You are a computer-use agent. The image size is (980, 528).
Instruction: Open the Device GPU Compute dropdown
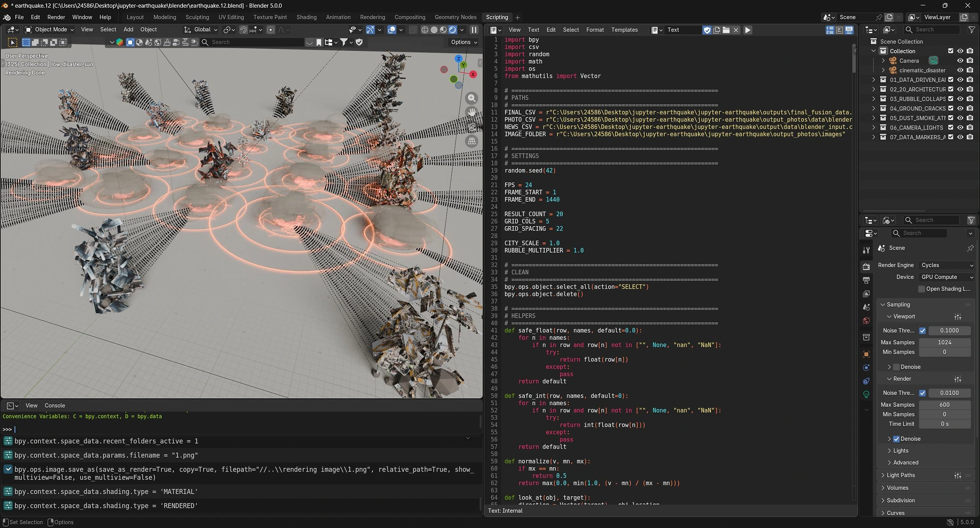tap(947, 277)
